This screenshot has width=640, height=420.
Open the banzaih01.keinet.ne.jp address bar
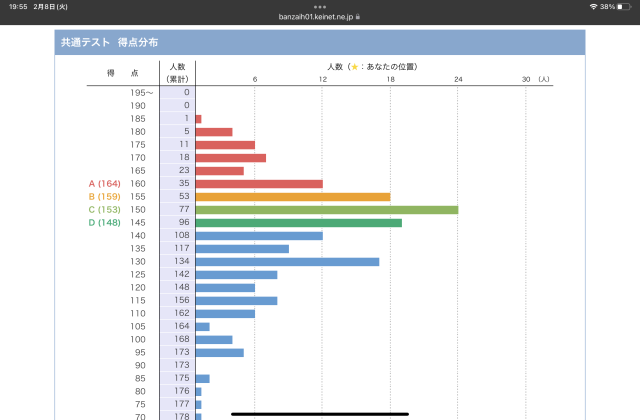[316, 17]
